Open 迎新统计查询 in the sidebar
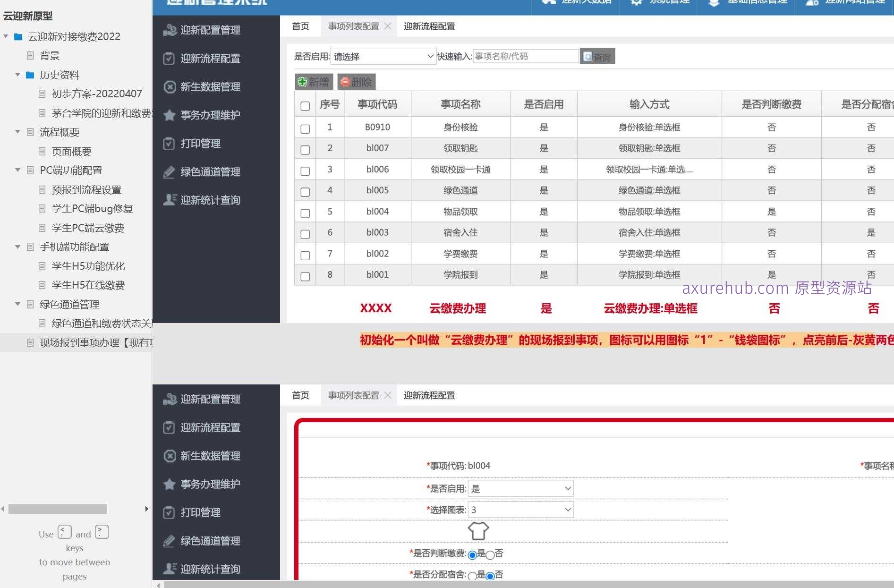Viewport: 894px width, 588px height. pos(210,200)
